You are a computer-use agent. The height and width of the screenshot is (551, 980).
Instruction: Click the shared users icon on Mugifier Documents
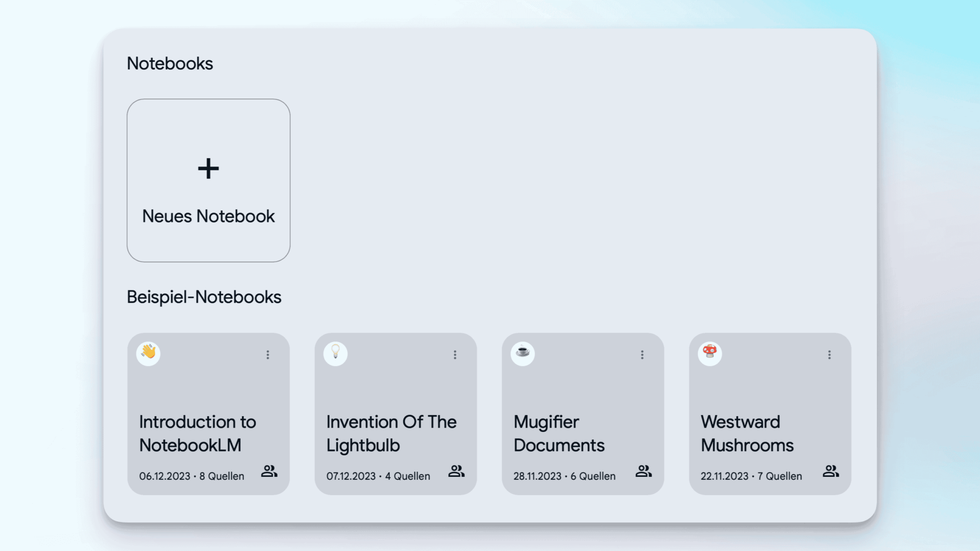pos(644,471)
